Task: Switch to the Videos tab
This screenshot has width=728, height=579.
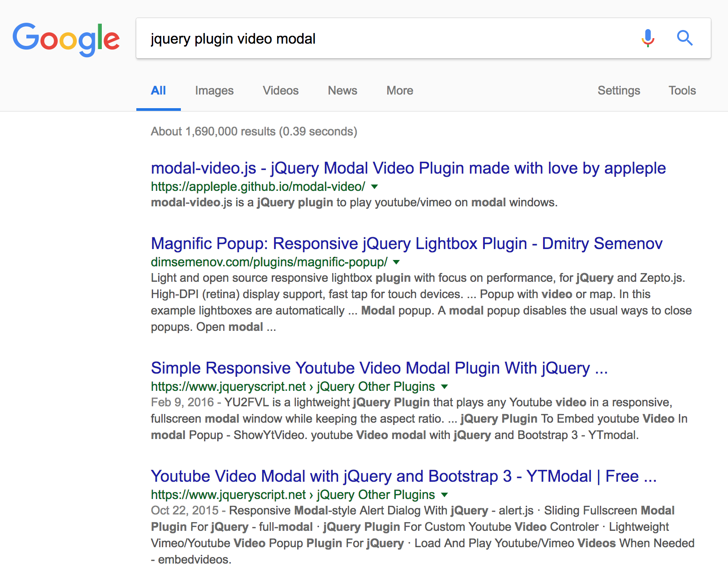Action: pos(281,90)
